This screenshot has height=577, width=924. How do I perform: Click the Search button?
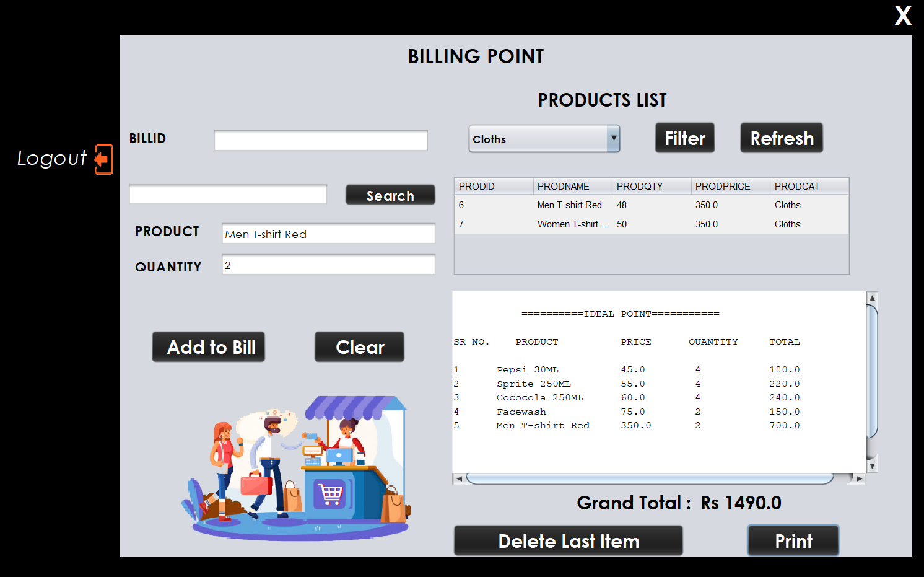pyautogui.click(x=390, y=195)
